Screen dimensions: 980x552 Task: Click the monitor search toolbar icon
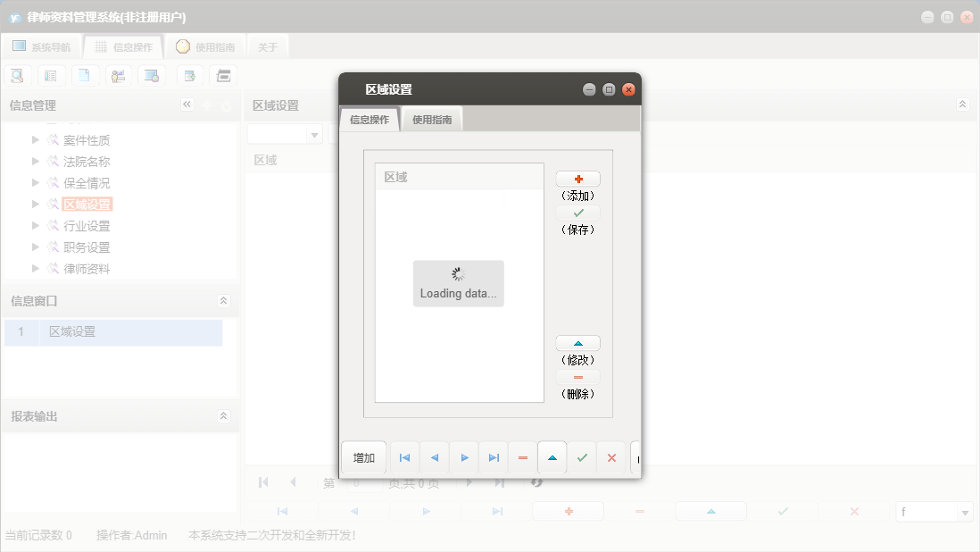(x=153, y=75)
